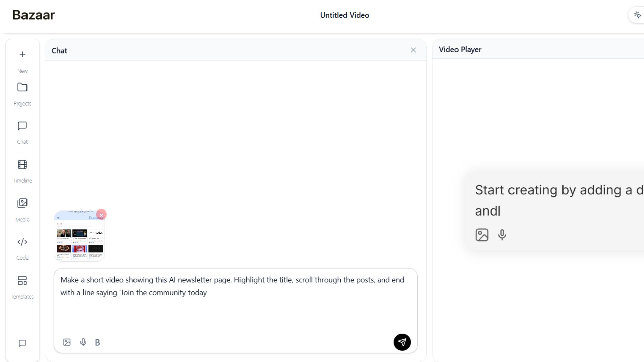
Task: Click the New plus icon in sidebar
Action: tap(22, 54)
